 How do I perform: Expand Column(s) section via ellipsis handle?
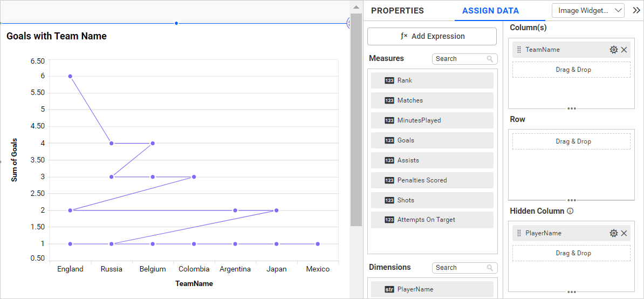click(571, 108)
